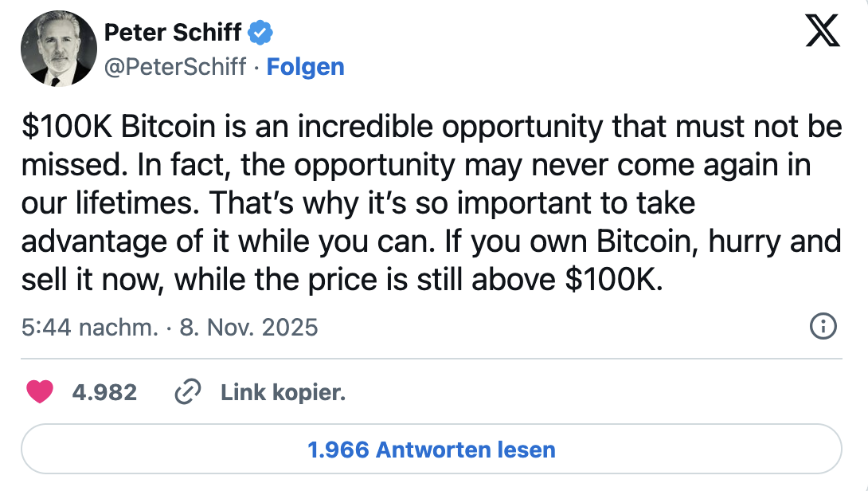Open Peter Schiff's profile name
This screenshot has width=868, height=491.
click(171, 32)
